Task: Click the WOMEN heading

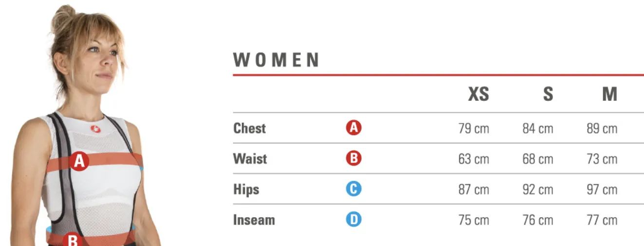Action: pyautogui.click(x=276, y=60)
